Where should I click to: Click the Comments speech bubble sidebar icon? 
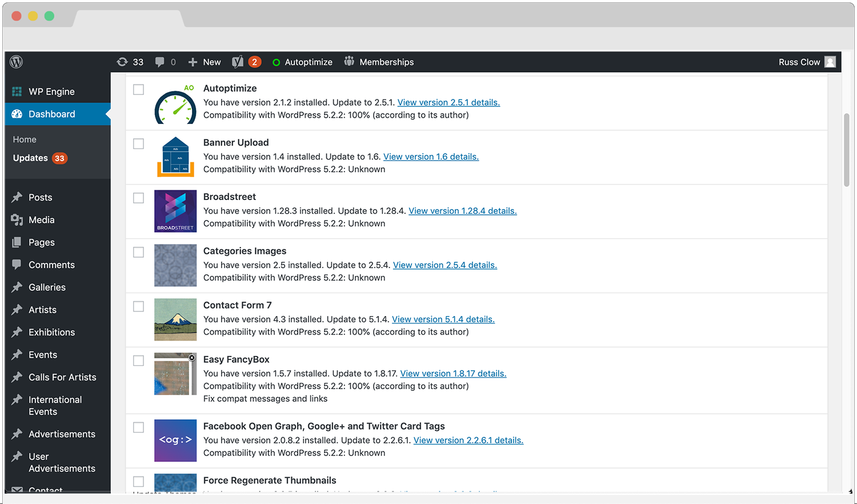pyautogui.click(x=17, y=265)
